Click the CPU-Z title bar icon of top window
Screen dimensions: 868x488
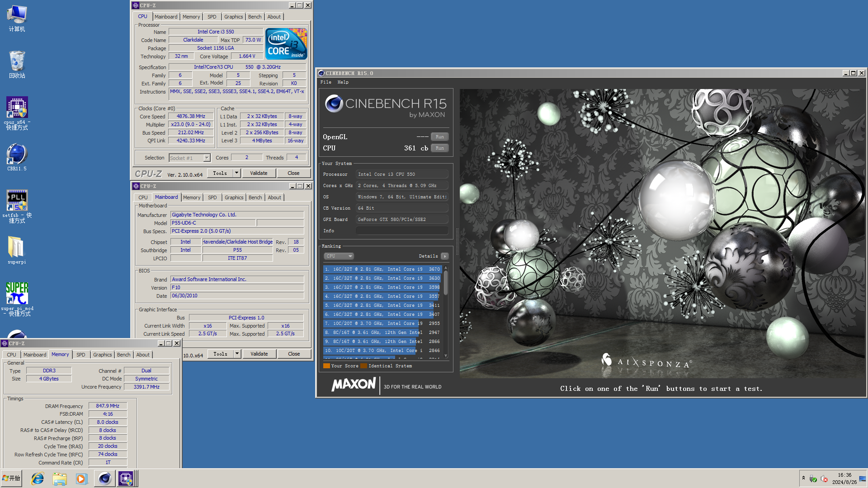tap(136, 5)
